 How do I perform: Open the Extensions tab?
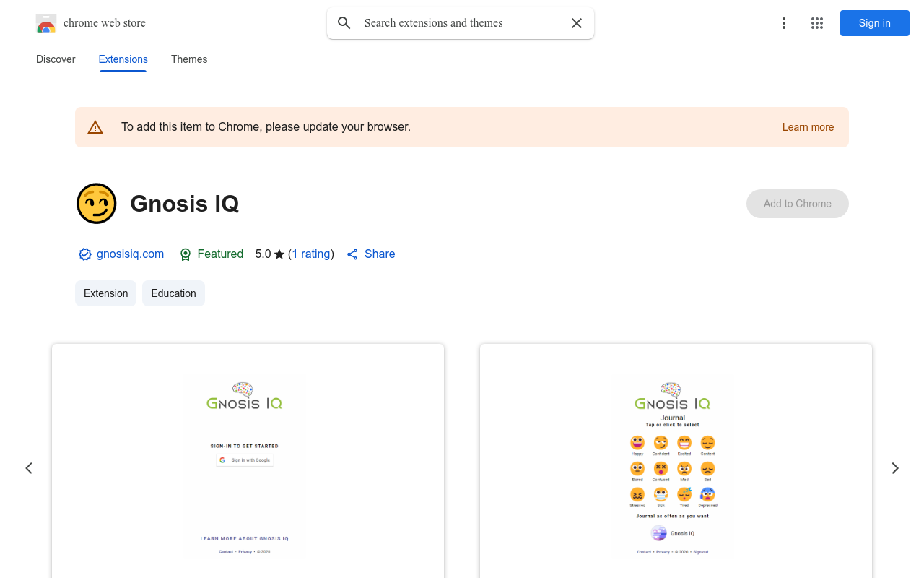[123, 59]
